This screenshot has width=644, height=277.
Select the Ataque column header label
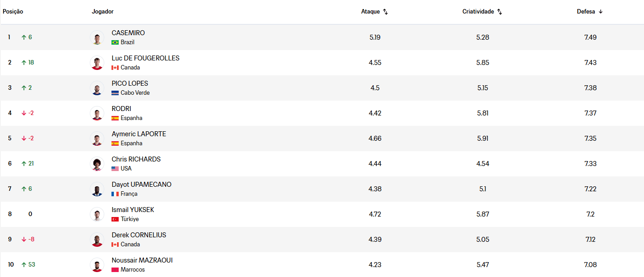coord(371,12)
